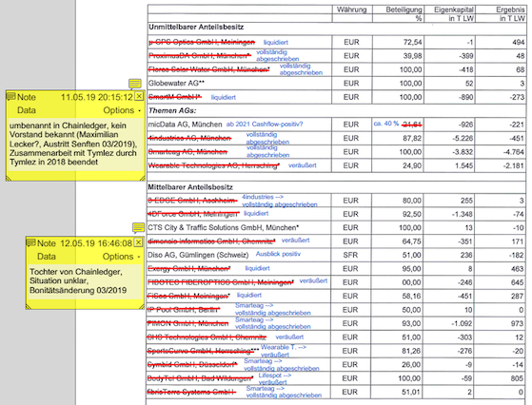Click the note comment icon beside Globewater AG
The height and width of the screenshot is (405, 532).
(x=135, y=84)
